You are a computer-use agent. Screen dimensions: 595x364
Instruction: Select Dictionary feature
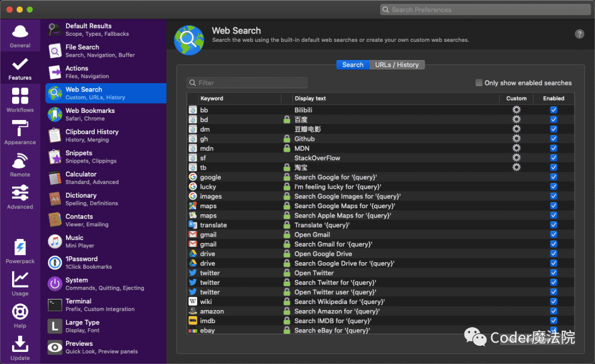106,199
